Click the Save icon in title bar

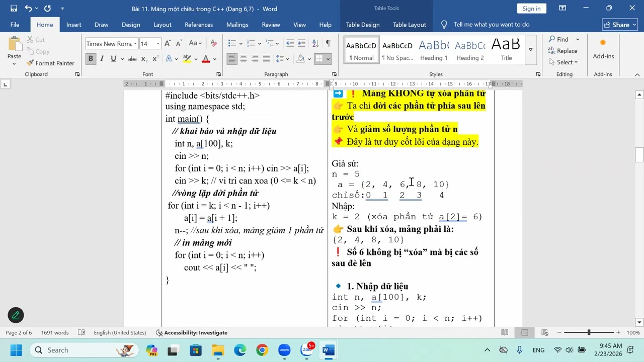14,8
